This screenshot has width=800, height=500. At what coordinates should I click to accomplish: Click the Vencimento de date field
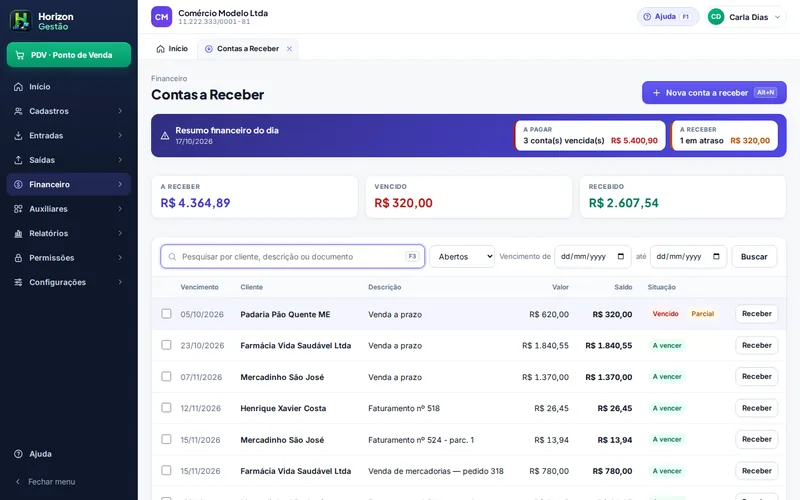(x=592, y=257)
